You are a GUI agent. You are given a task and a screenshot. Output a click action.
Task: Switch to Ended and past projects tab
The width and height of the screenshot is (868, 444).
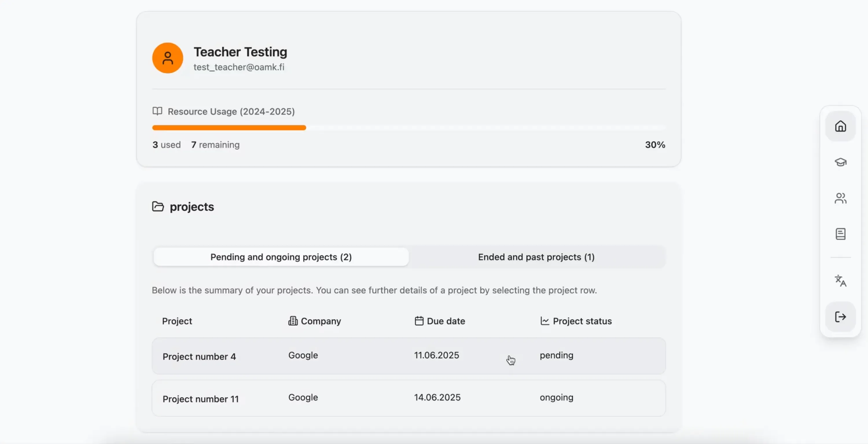pyautogui.click(x=536, y=257)
